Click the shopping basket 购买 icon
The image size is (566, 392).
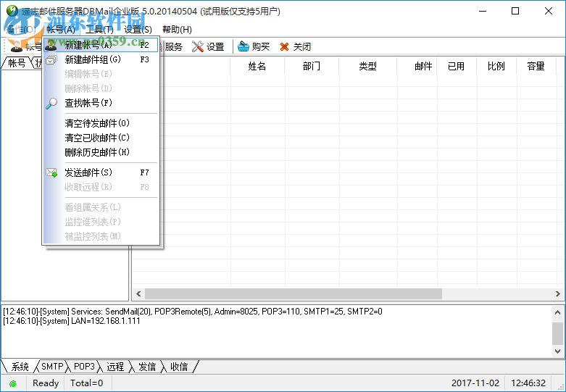pos(244,46)
